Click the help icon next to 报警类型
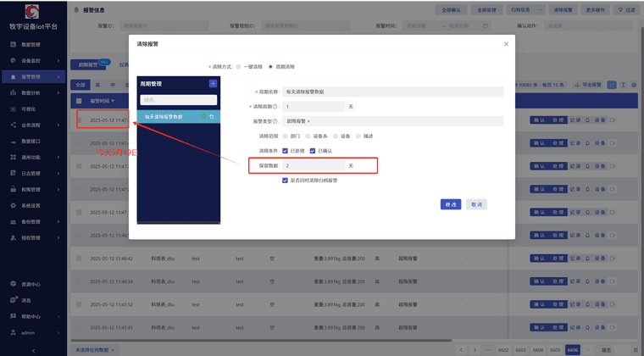 [x=275, y=121]
